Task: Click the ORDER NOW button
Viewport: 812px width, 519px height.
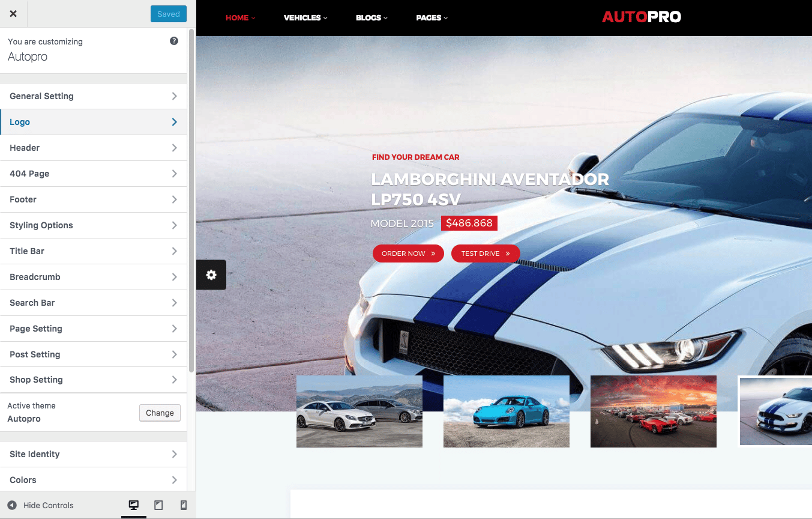Action: (408, 253)
